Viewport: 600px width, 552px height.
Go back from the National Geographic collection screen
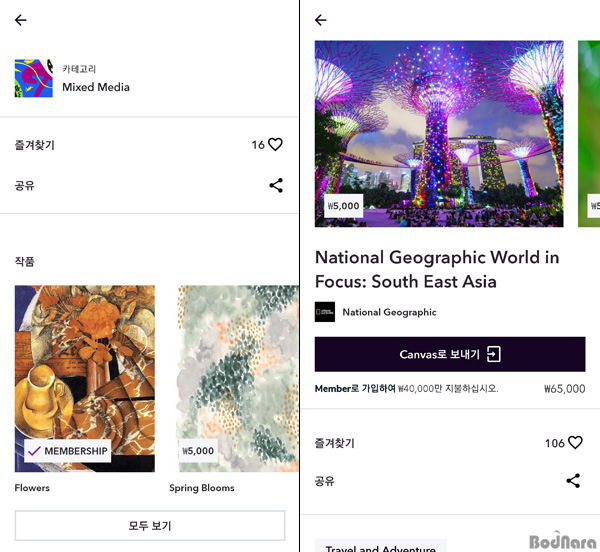pyautogui.click(x=321, y=20)
